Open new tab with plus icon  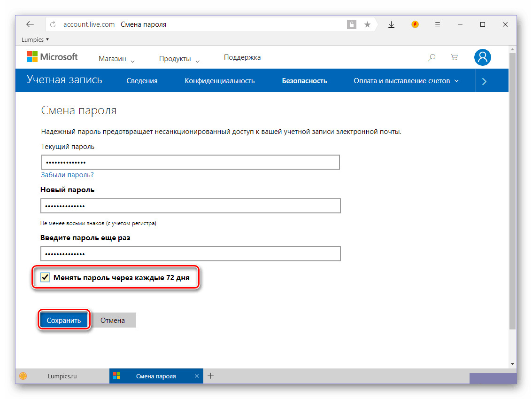pos(211,376)
